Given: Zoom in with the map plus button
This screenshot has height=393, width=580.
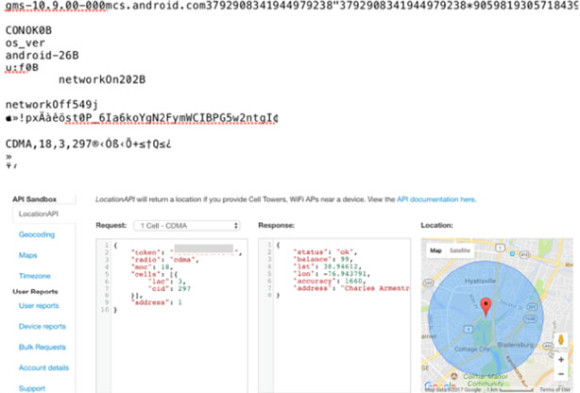Looking at the screenshot, I should (561, 359).
